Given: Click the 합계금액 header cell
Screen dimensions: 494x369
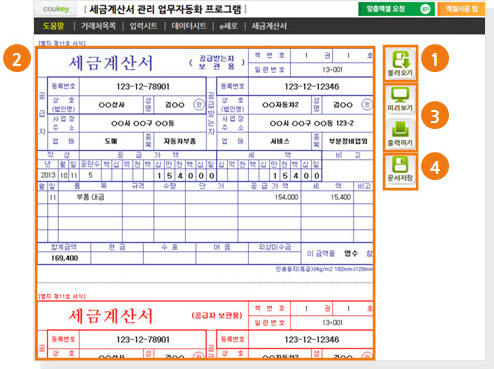Looking at the screenshot, I should tap(64, 247).
